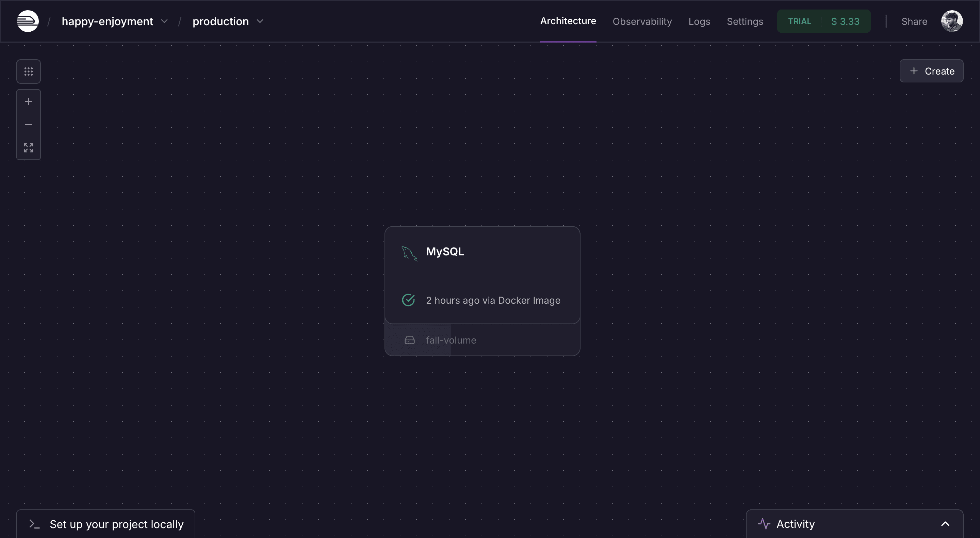This screenshot has height=538, width=980.
Task: Click the Activity panel label
Action: (x=796, y=524)
